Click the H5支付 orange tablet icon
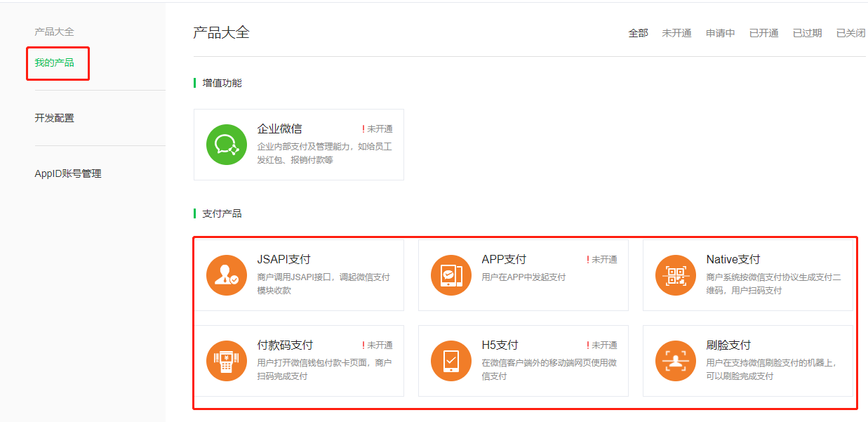This screenshot has width=868, height=422. [451, 361]
